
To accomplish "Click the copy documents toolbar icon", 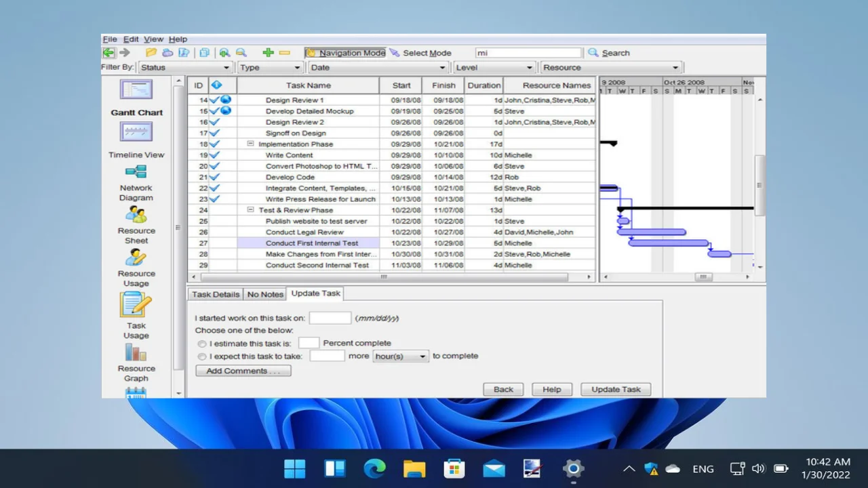I will 204,53.
